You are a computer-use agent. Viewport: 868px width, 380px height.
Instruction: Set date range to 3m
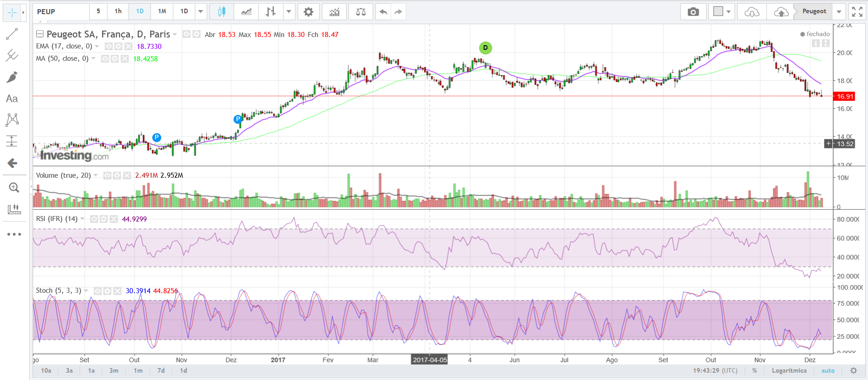114,370
